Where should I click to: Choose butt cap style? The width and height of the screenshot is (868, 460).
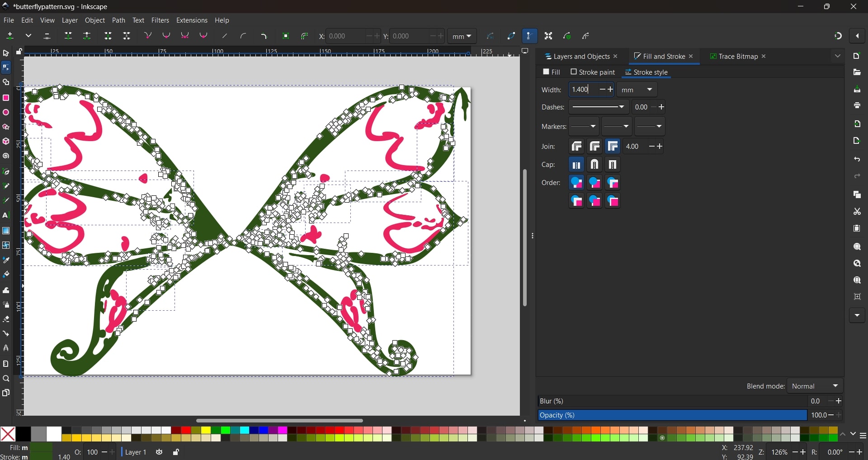coord(577,165)
